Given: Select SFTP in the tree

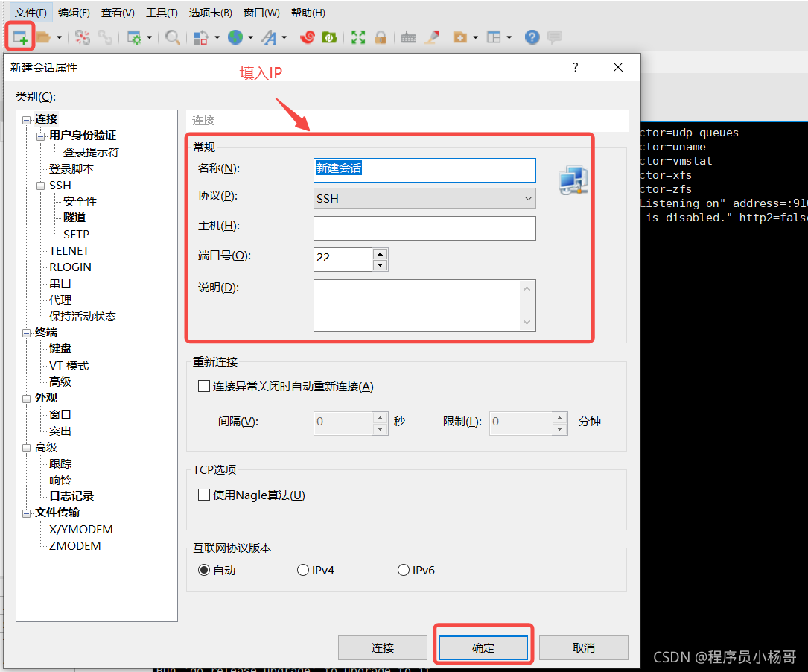Looking at the screenshot, I should [76, 235].
